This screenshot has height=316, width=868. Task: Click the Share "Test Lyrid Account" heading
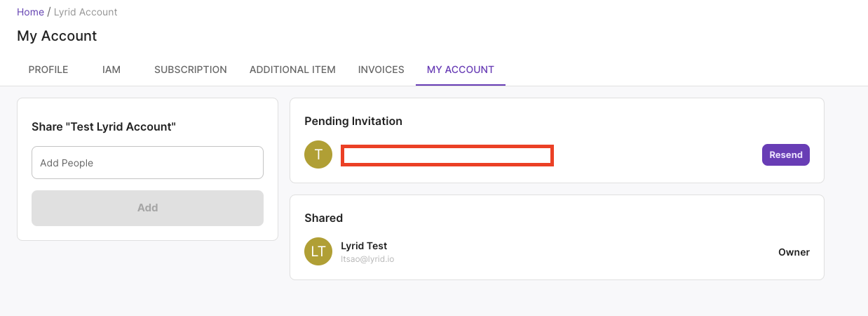click(104, 126)
